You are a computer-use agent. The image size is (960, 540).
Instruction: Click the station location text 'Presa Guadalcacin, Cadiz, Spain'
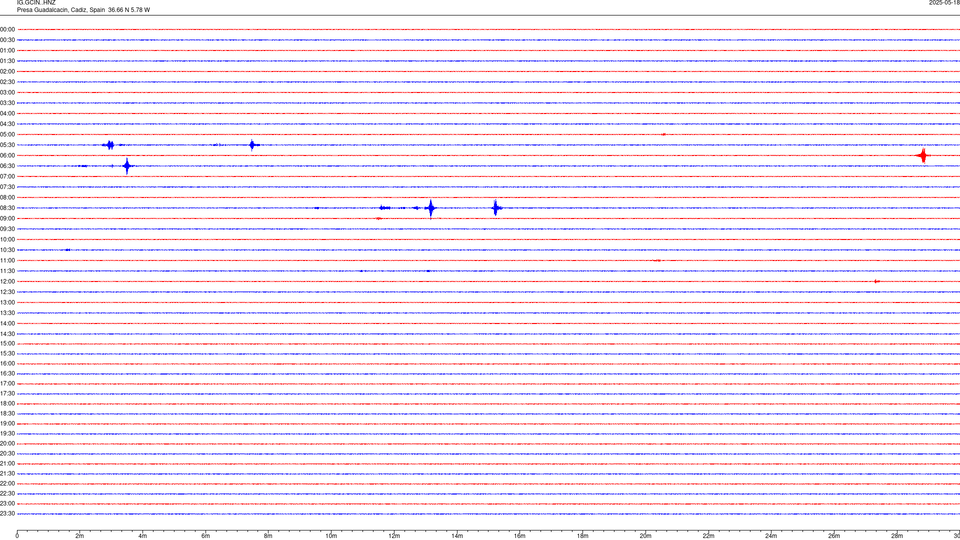point(61,10)
